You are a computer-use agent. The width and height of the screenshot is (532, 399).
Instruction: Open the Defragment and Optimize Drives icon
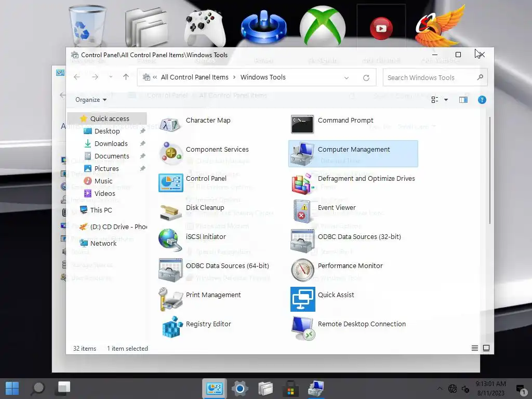pyautogui.click(x=302, y=183)
